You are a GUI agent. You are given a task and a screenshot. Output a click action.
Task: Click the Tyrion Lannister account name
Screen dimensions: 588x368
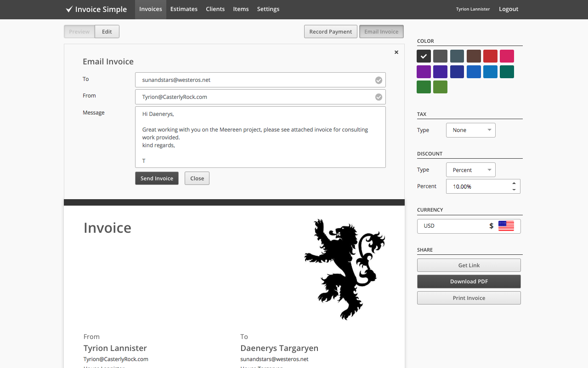pos(473,9)
